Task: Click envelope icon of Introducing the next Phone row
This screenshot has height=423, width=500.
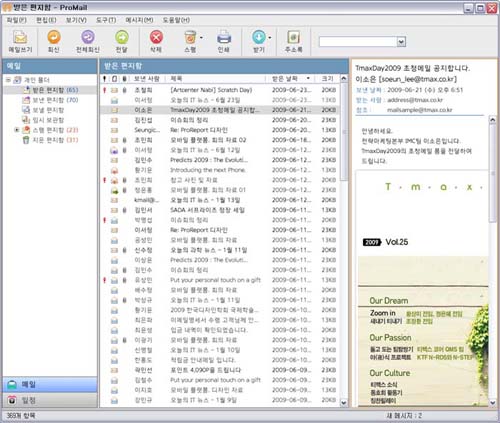Action: 114,170
